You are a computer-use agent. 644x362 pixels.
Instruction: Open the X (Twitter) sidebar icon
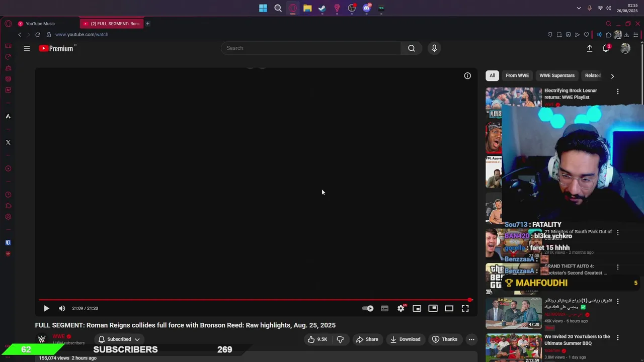pos(8,142)
